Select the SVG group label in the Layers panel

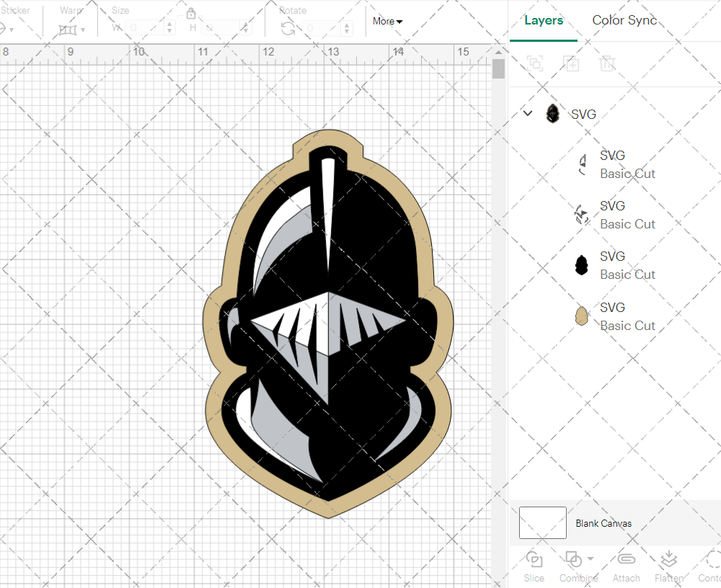coord(583,115)
